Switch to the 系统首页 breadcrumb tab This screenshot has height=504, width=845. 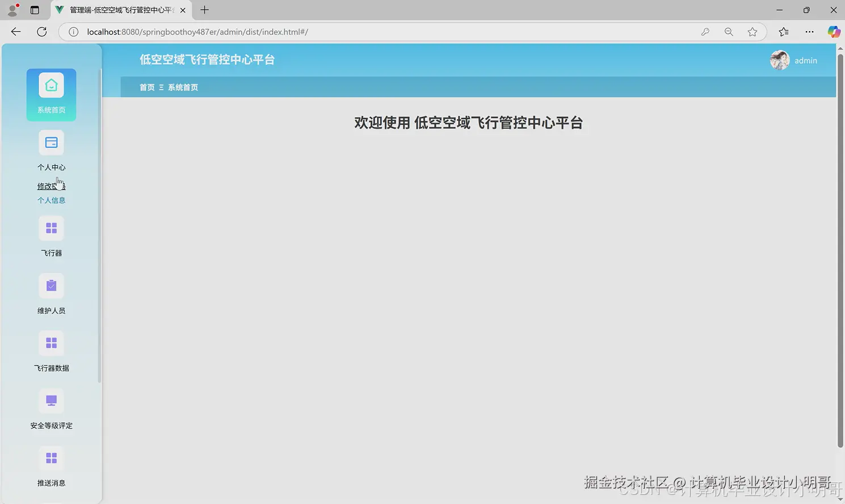[x=183, y=87]
